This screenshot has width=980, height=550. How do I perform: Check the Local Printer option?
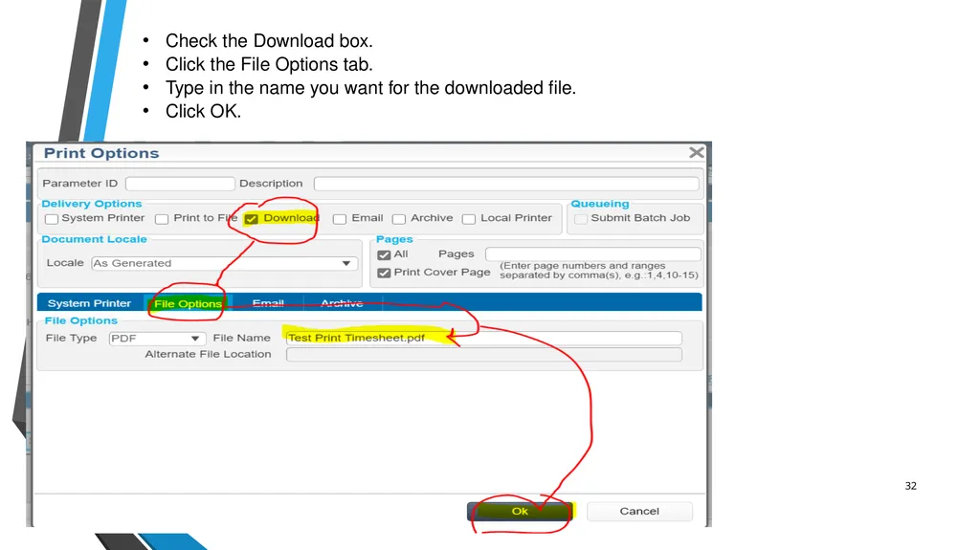pos(469,219)
